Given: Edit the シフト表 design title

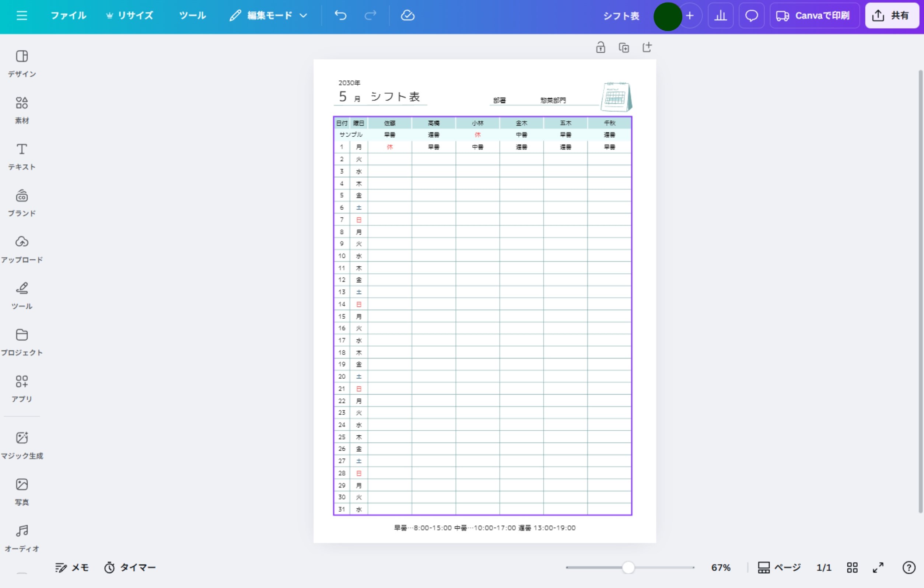Looking at the screenshot, I should (621, 16).
